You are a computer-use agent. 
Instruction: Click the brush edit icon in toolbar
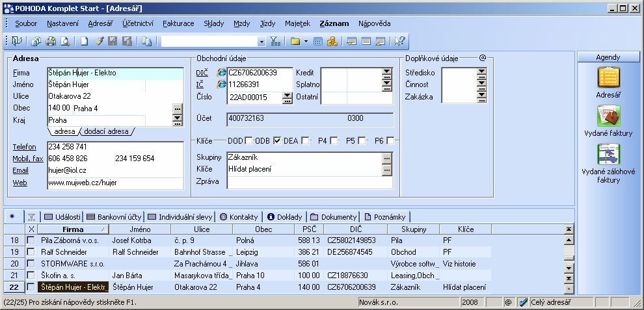(x=99, y=41)
